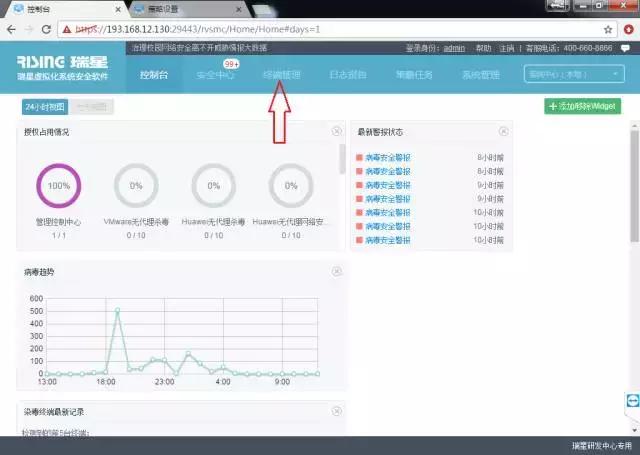Click the 管理控制中心 label text
Image resolution: width=640 pixels, height=455 pixels.
[58, 222]
